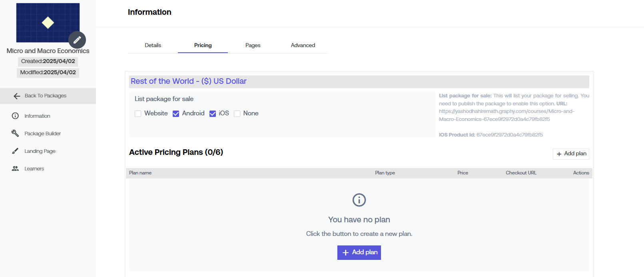Click the Landing Page brush icon
644x277 pixels.
click(15, 151)
